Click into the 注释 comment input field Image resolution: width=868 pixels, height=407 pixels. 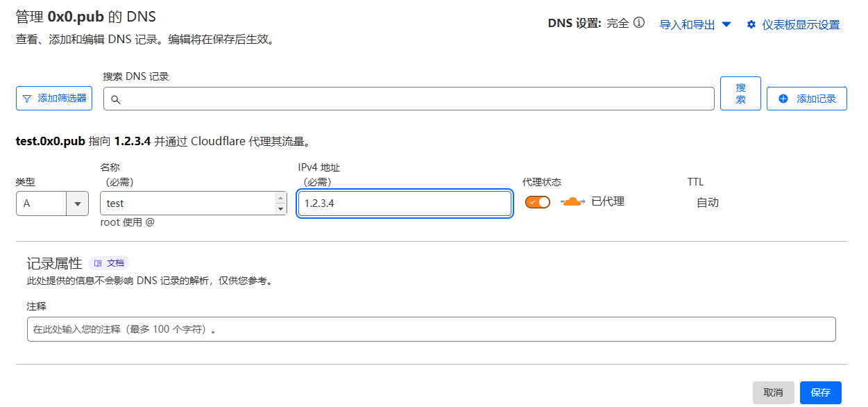pos(432,329)
